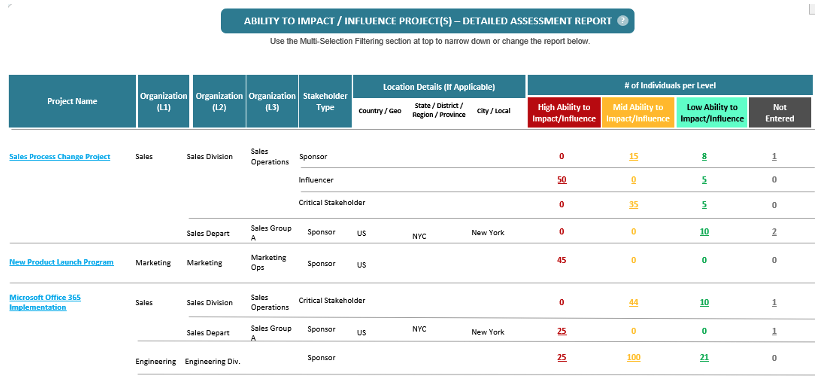The width and height of the screenshot is (820, 389).
Task: Open the New Product Launch Program link
Action: (x=61, y=262)
